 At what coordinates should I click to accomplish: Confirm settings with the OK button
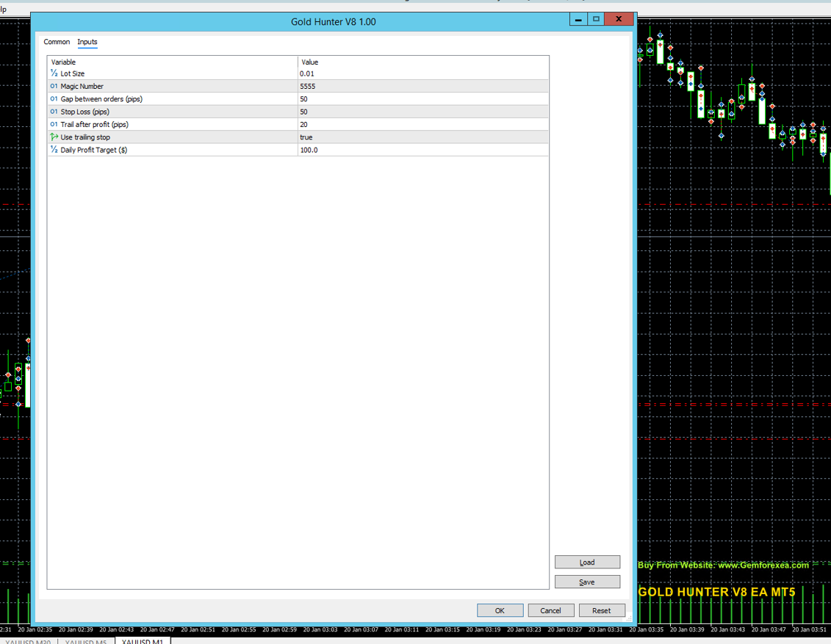click(500, 610)
